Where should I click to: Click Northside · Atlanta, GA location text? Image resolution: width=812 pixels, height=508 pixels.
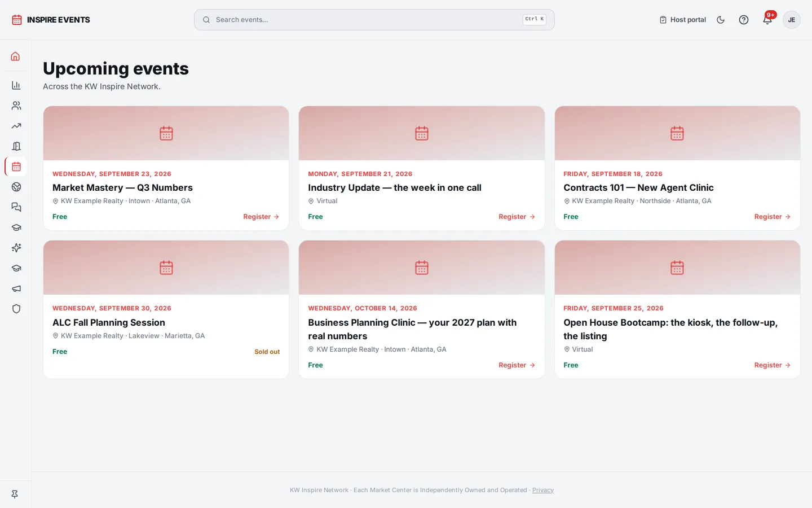point(676,201)
